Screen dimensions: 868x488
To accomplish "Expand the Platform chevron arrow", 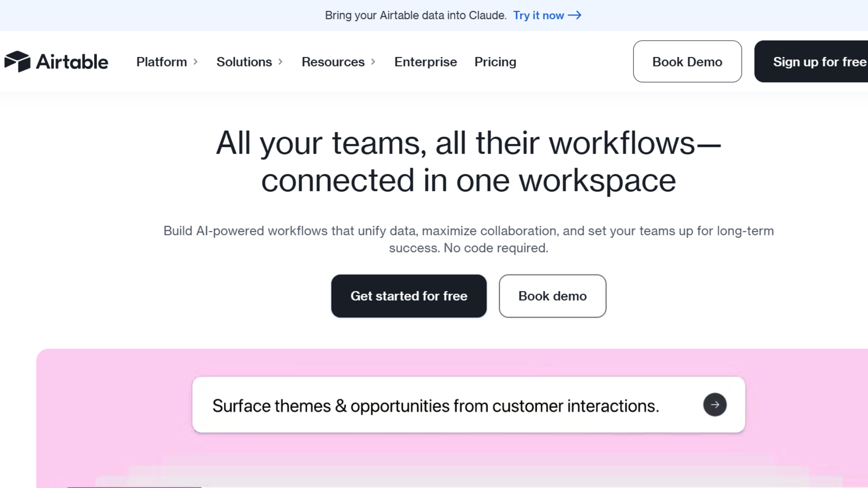I will pyautogui.click(x=195, y=62).
